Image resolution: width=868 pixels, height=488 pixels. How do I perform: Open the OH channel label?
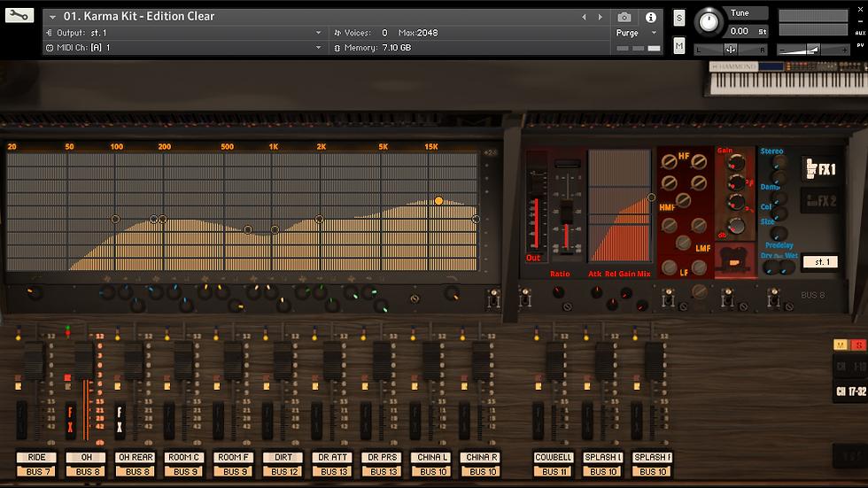click(86, 457)
